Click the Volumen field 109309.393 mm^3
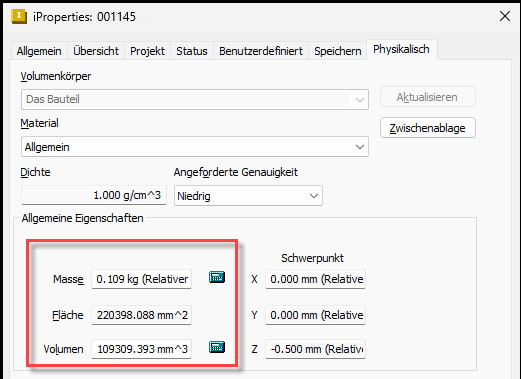The image size is (521, 379). point(142,349)
